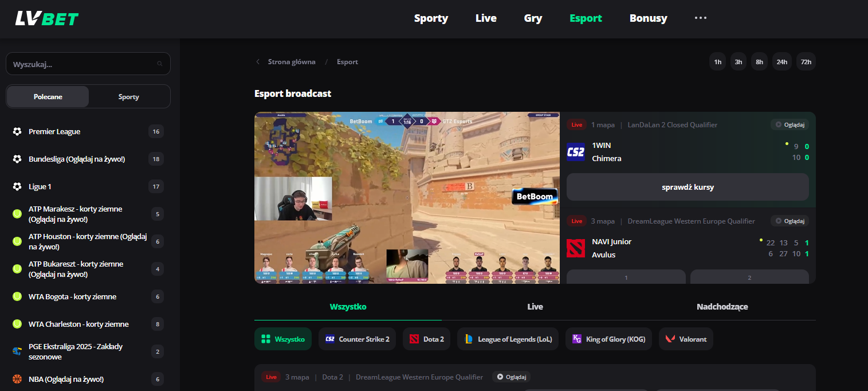Click the LanDaLan 2 Closed Qualifier label
868x391 pixels.
pos(673,125)
